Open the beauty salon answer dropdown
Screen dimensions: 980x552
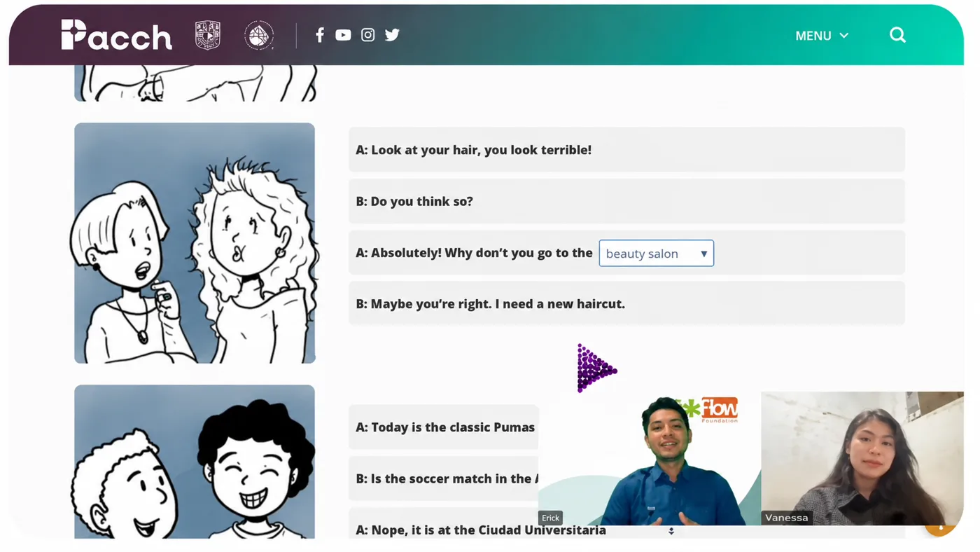[656, 254]
